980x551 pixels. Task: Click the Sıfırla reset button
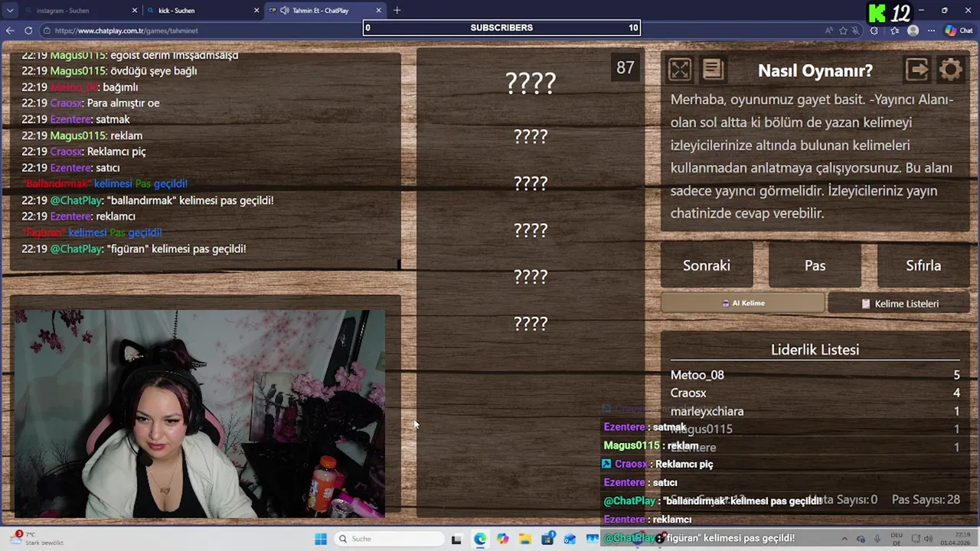pos(923,266)
